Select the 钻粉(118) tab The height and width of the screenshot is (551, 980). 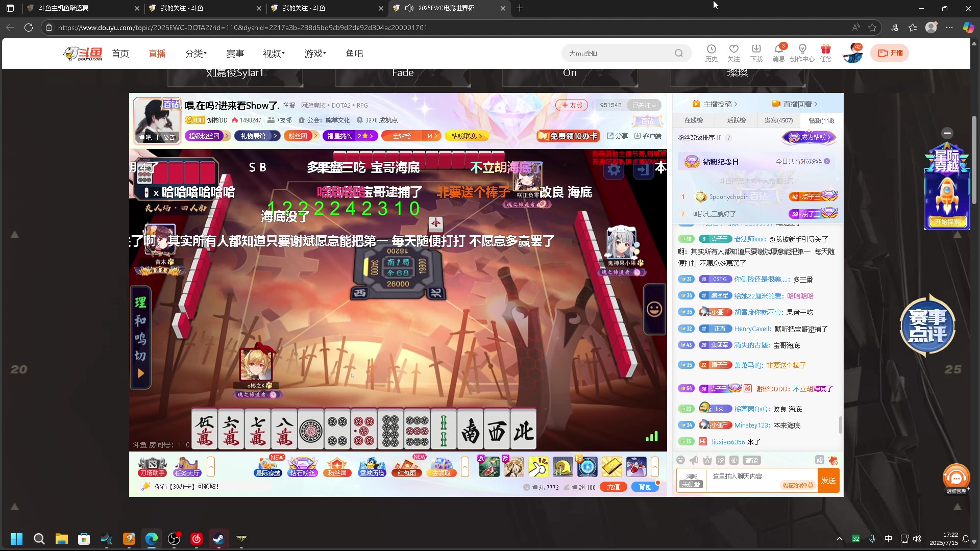click(x=821, y=120)
